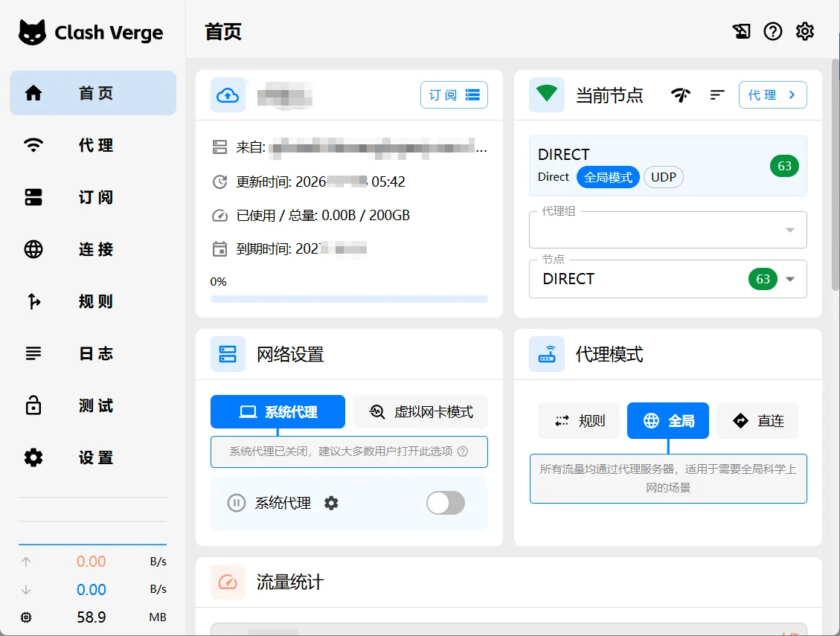Switch proxy mode to 直连
The height and width of the screenshot is (636, 840).
pyautogui.click(x=757, y=420)
